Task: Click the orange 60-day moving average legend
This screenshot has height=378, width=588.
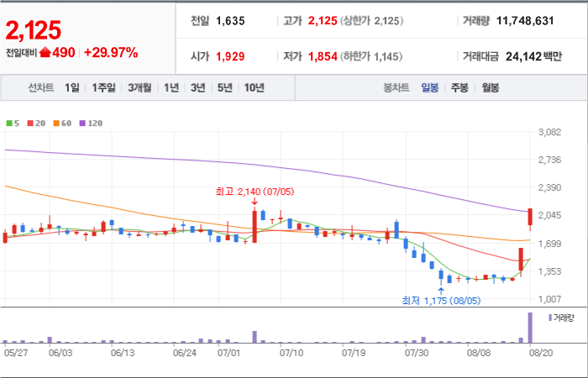Action: point(62,123)
